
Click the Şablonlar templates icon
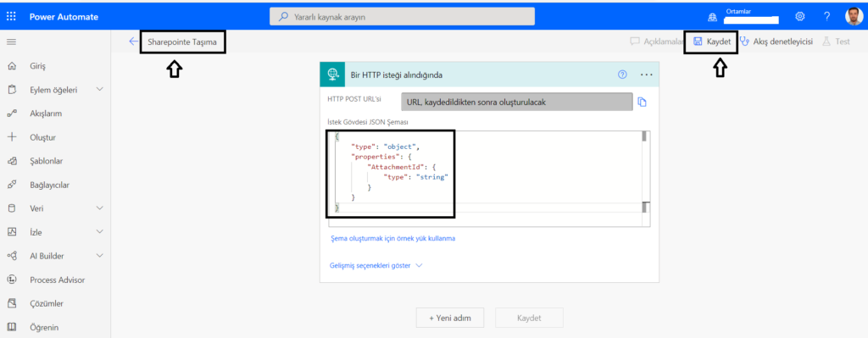[11, 161]
